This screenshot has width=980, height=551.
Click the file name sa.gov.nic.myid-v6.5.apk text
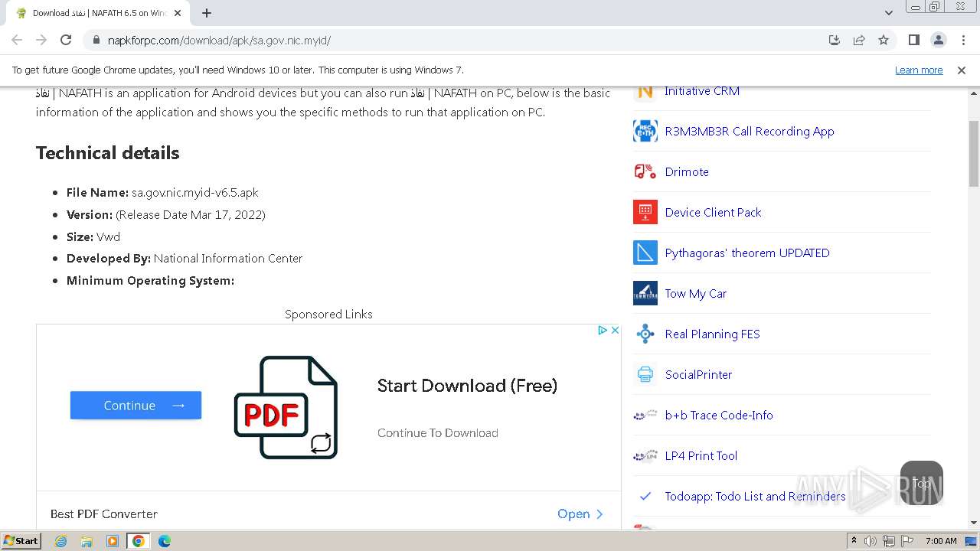(x=195, y=193)
